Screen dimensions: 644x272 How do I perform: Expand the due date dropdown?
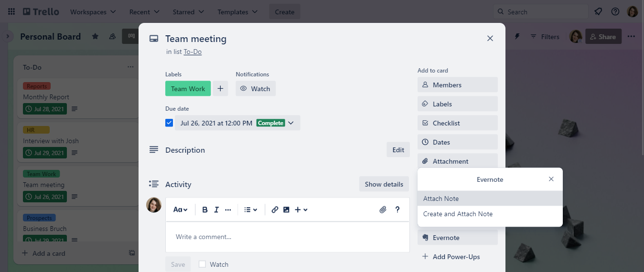point(290,123)
